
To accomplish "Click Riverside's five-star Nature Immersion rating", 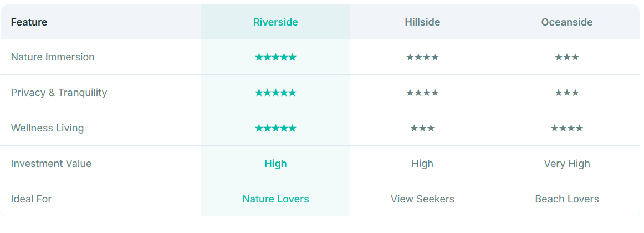I will point(275,57).
